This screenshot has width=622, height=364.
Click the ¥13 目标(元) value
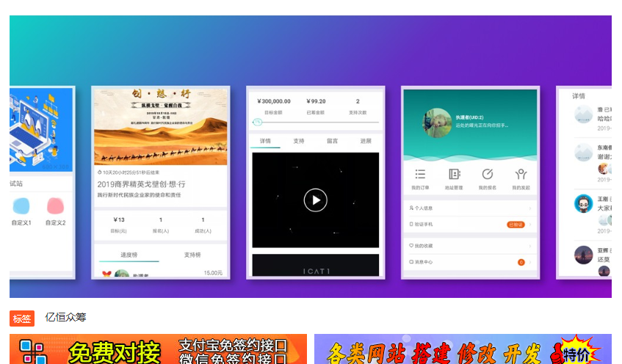pyautogui.click(x=119, y=219)
